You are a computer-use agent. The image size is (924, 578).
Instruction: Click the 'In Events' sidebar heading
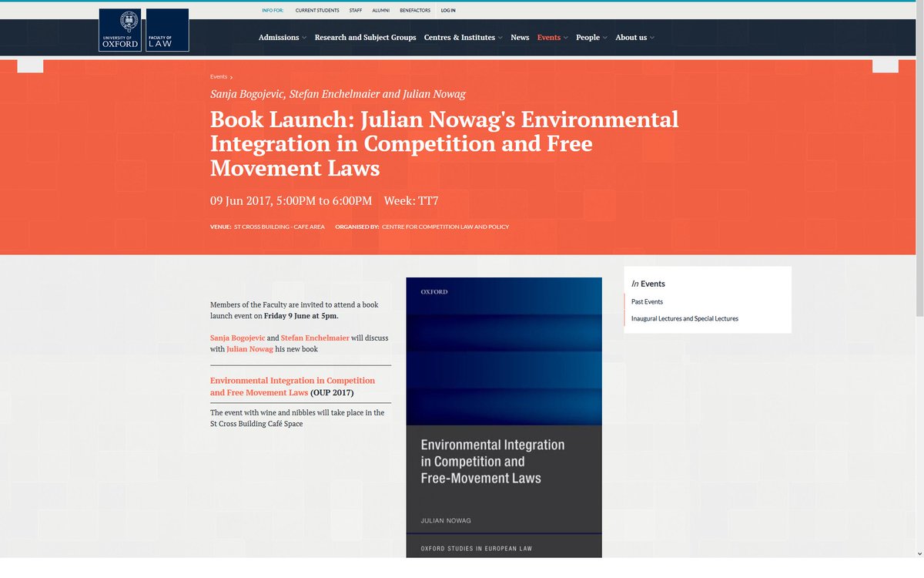pos(648,284)
